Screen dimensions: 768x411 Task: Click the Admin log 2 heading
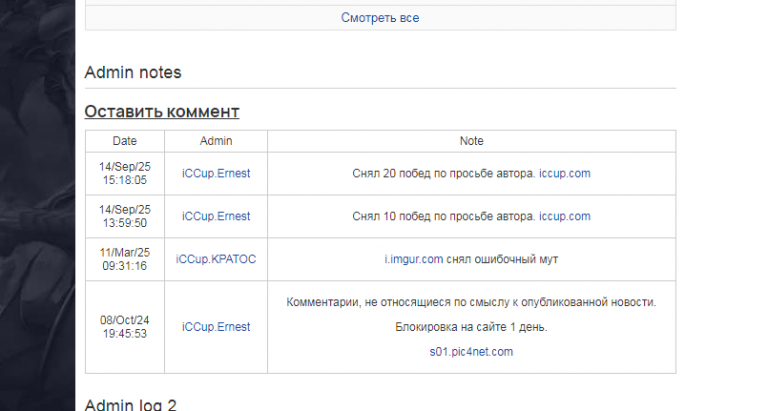tap(130, 405)
